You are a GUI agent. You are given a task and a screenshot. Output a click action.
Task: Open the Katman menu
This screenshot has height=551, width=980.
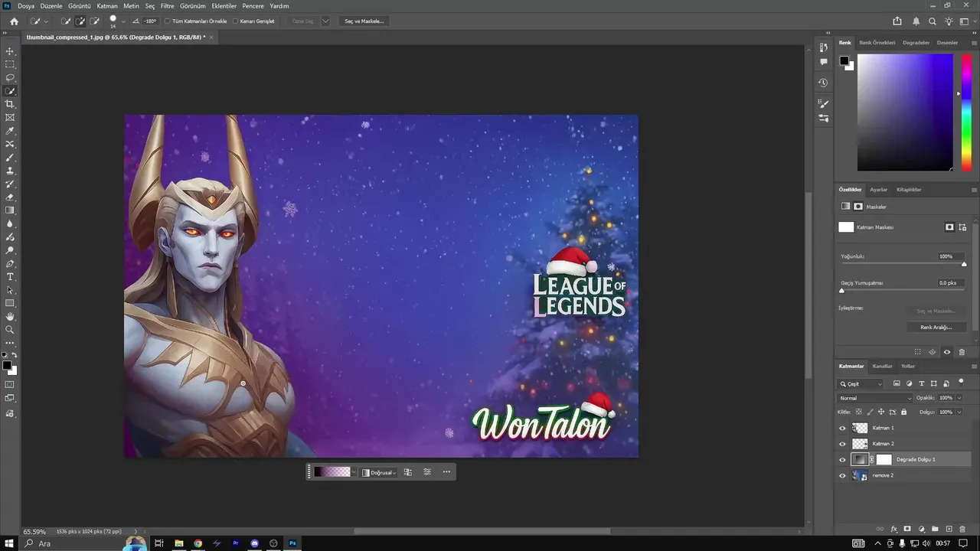click(x=107, y=6)
